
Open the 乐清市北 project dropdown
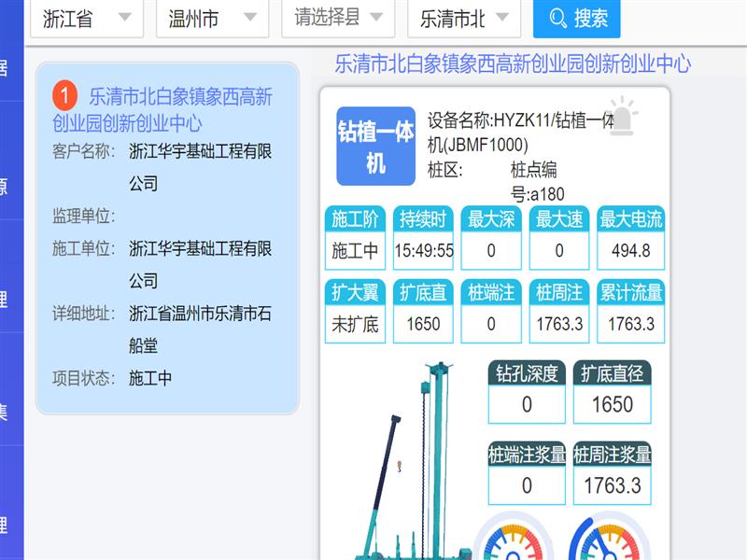464,19
